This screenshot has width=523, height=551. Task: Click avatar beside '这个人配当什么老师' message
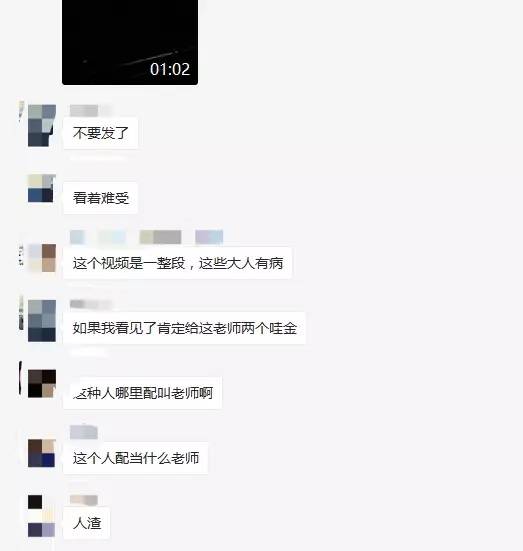pos(42,453)
